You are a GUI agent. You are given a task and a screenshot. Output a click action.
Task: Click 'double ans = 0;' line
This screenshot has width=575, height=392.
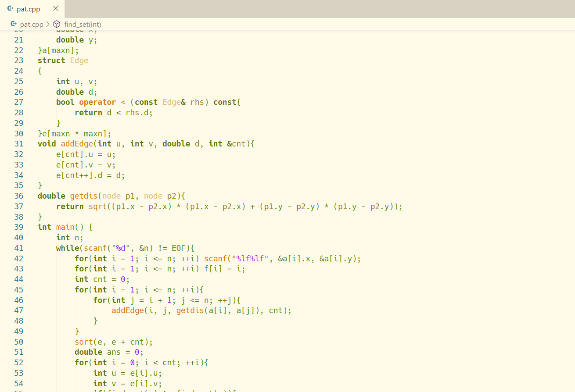coord(109,352)
